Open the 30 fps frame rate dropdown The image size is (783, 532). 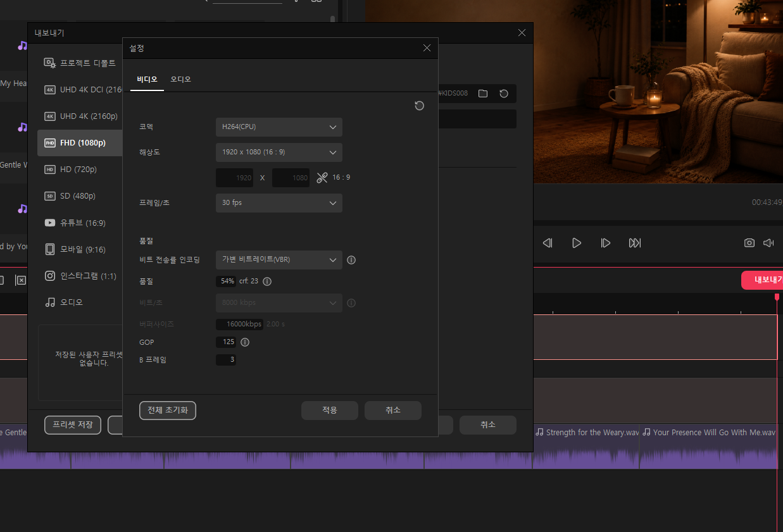point(279,203)
